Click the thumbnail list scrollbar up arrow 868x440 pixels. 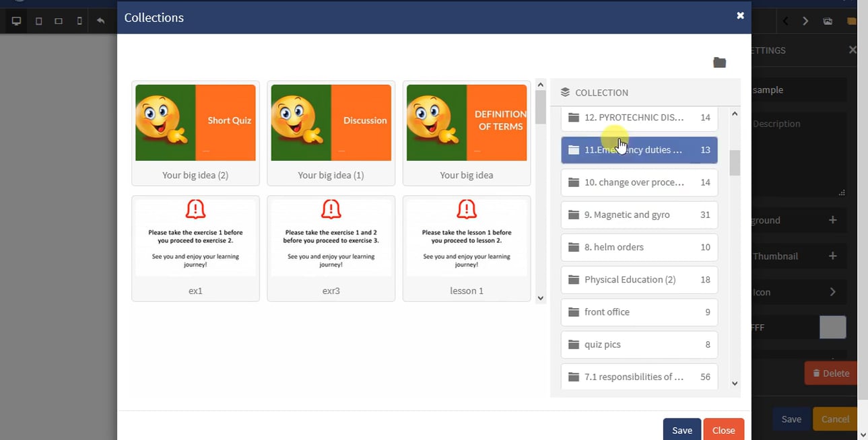coord(540,85)
